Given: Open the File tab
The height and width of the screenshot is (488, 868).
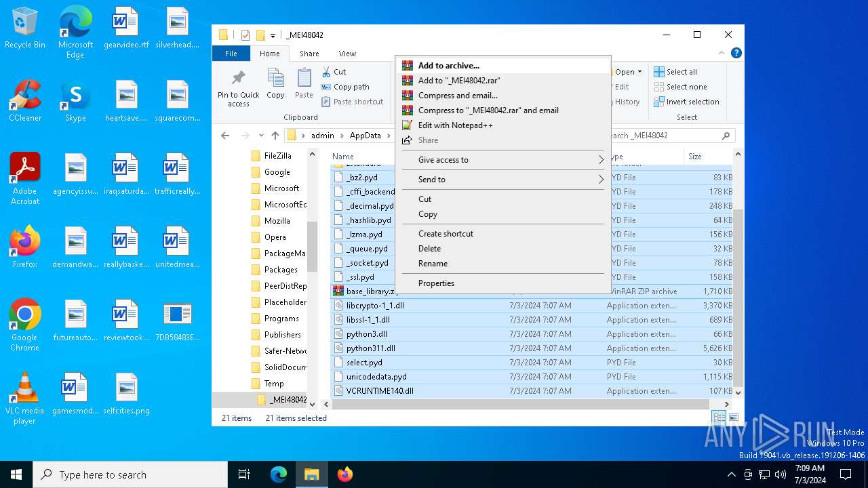Looking at the screenshot, I should point(231,54).
